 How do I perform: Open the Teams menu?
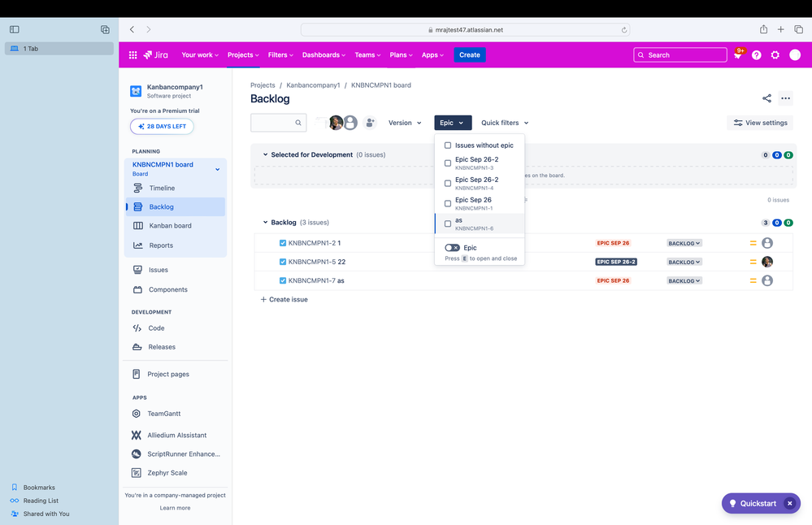coord(367,55)
